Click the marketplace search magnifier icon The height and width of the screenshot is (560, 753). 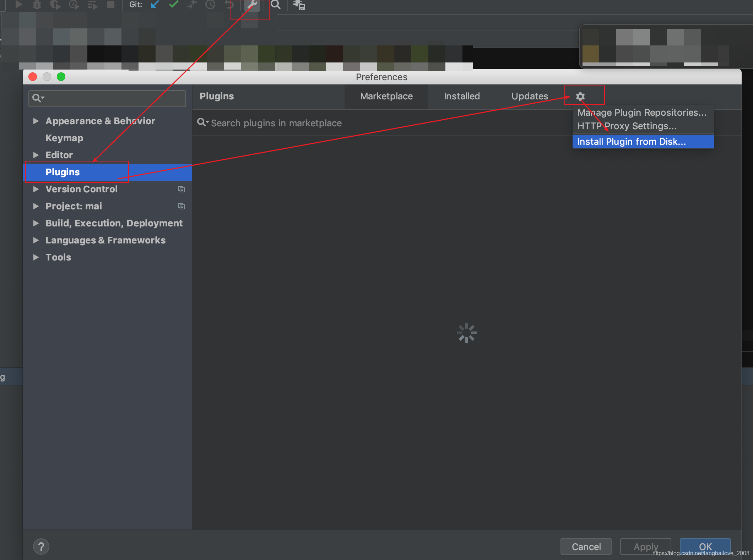pyautogui.click(x=203, y=122)
